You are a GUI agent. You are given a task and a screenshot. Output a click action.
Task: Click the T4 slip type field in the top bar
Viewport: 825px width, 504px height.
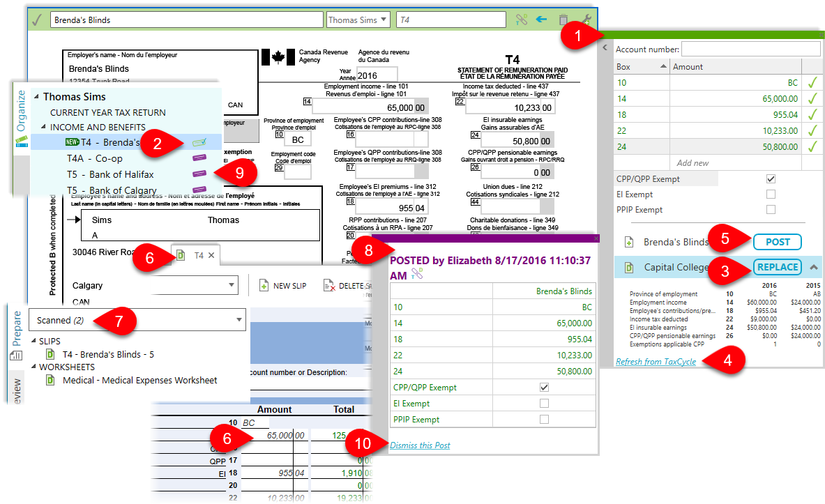click(x=451, y=20)
